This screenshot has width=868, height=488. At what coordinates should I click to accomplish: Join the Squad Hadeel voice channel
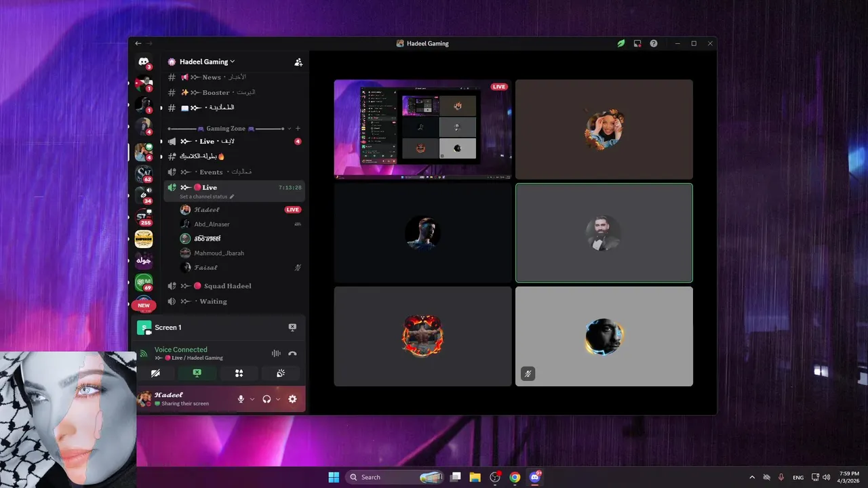234,286
